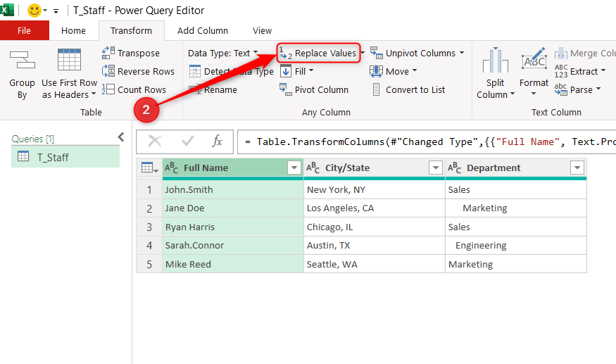Switch to the Add Column tab
This screenshot has height=364, width=616.
pyautogui.click(x=203, y=31)
